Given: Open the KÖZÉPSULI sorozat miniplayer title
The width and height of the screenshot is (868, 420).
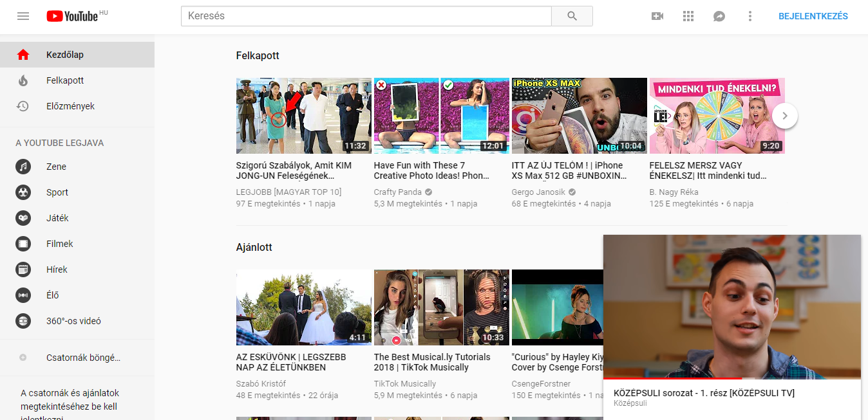Looking at the screenshot, I should tap(704, 393).
